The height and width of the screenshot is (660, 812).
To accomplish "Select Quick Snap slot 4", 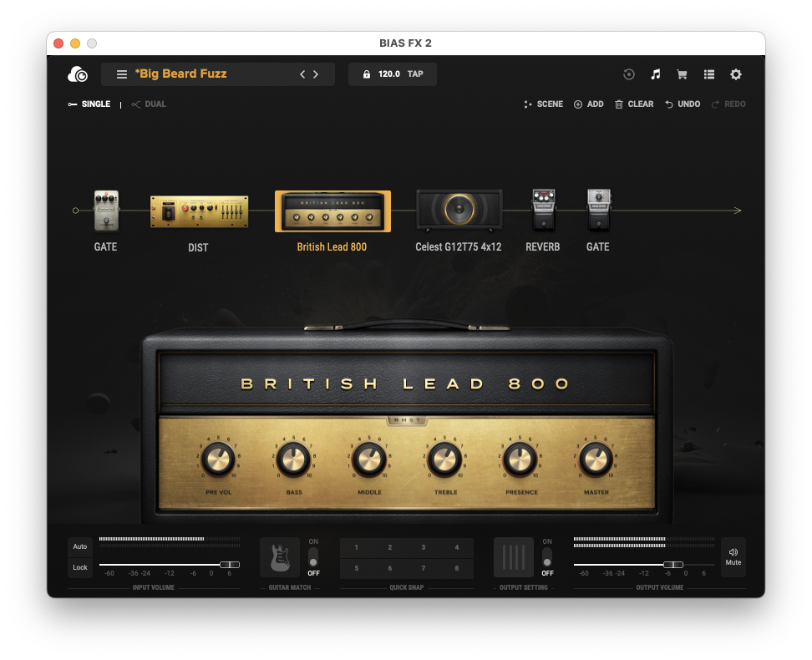I will (457, 547).
